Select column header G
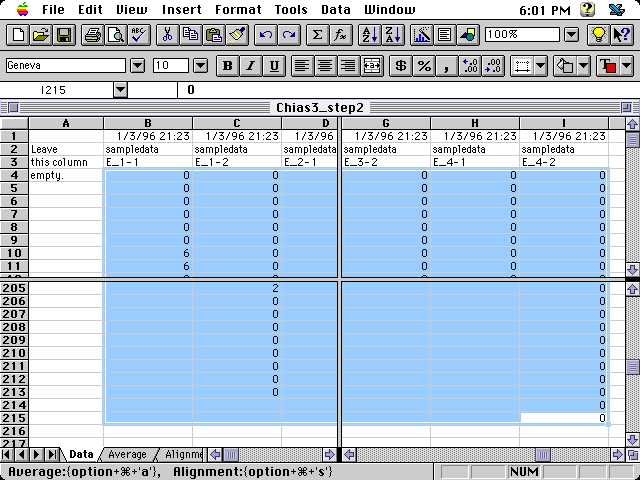This screenshot has height=480, width=640. (386, 123)
